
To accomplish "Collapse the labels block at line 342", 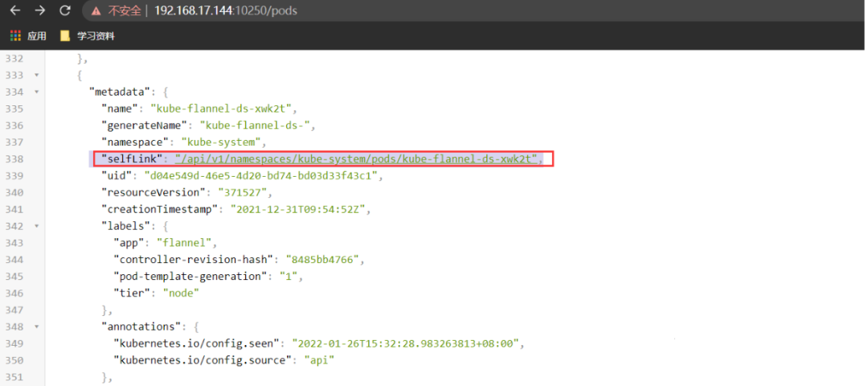I will coord(36,226).
